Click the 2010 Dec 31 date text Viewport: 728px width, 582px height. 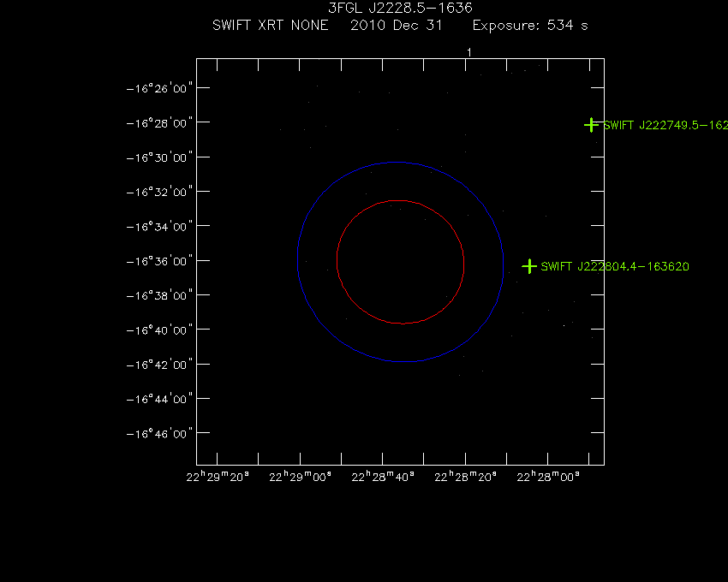coord(396,25)
